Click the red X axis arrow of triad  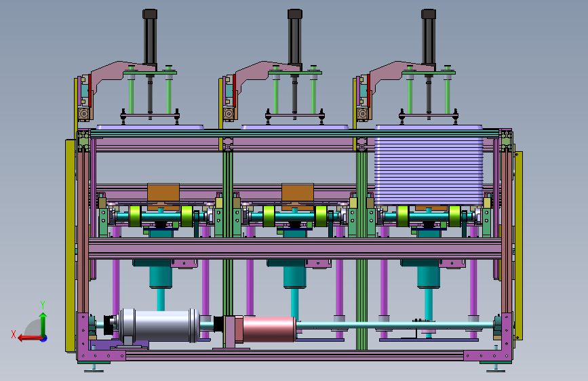[30, 338]
